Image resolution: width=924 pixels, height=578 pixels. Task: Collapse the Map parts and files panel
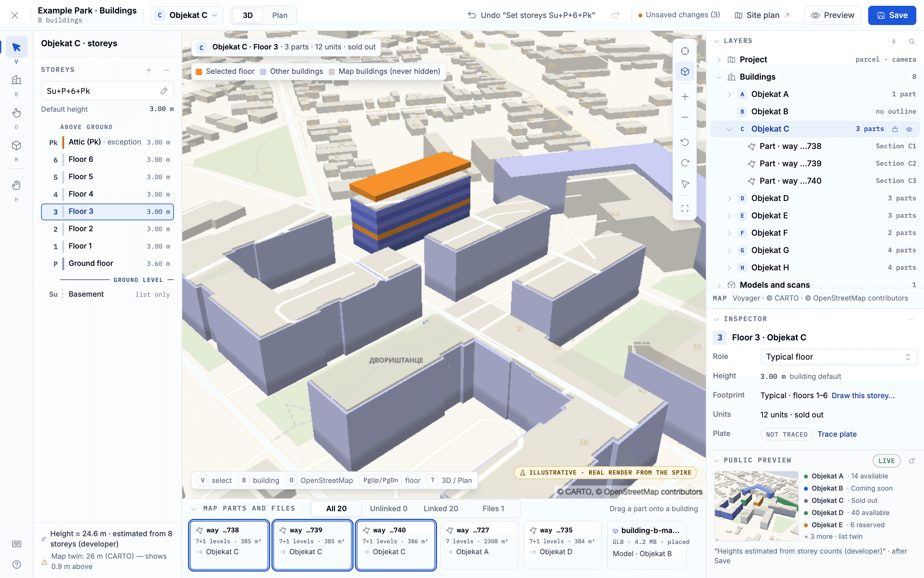pos(193,509)
